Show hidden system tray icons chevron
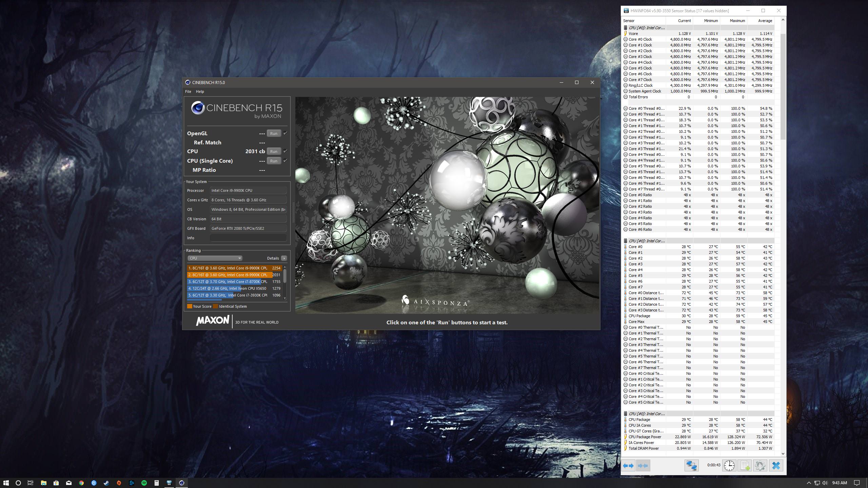This screenshot has width=868, height=488. (809, 483)
